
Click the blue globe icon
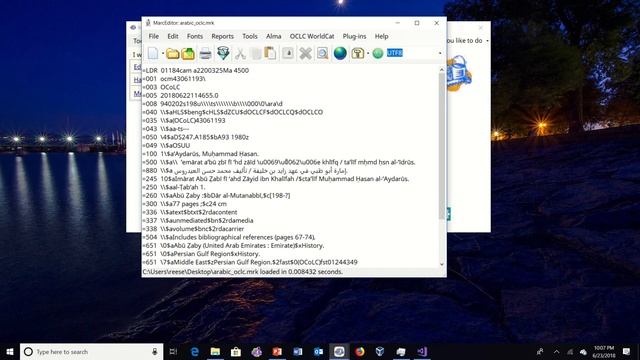tap(340, 53)
